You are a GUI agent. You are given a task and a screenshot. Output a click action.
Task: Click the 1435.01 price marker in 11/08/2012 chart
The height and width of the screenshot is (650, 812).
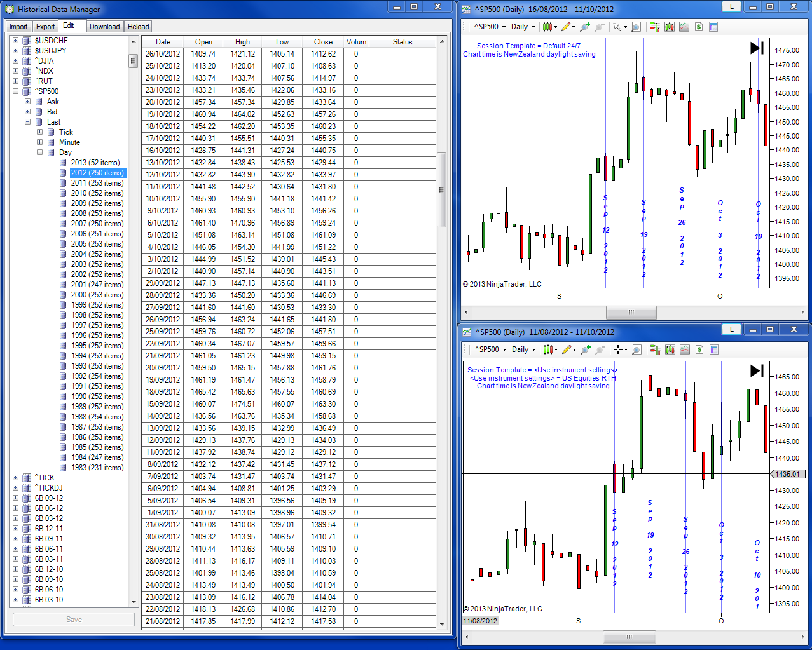click(x=788, y=474)
